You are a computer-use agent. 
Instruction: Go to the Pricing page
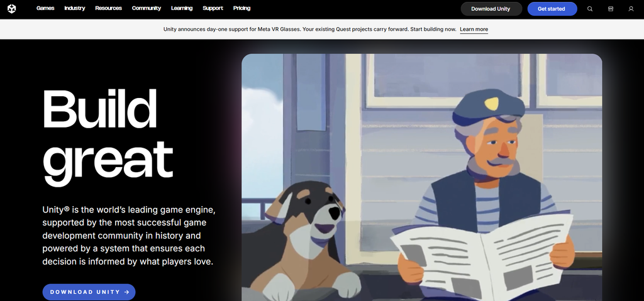point(241,8)
